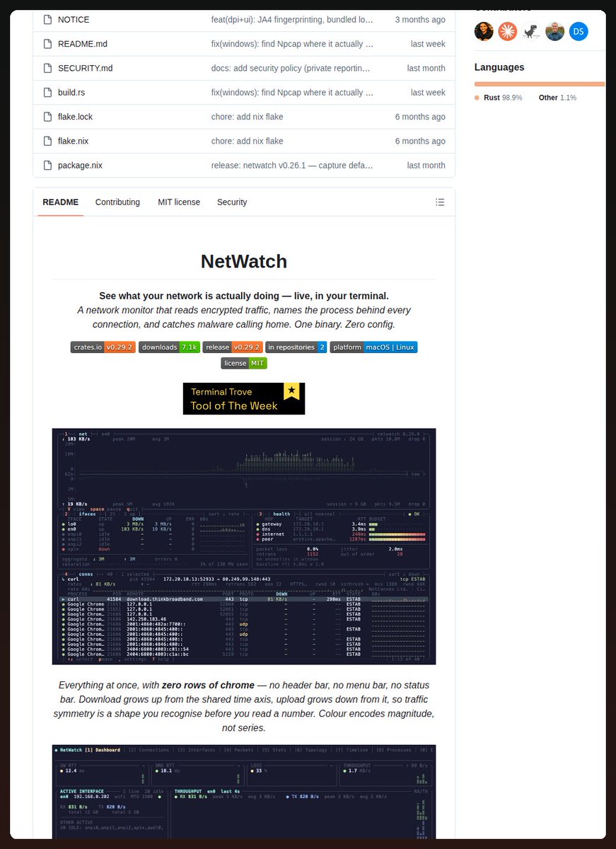Open the flake.lock file
This screenshot has height=849, width=616.
pos(75,117)
